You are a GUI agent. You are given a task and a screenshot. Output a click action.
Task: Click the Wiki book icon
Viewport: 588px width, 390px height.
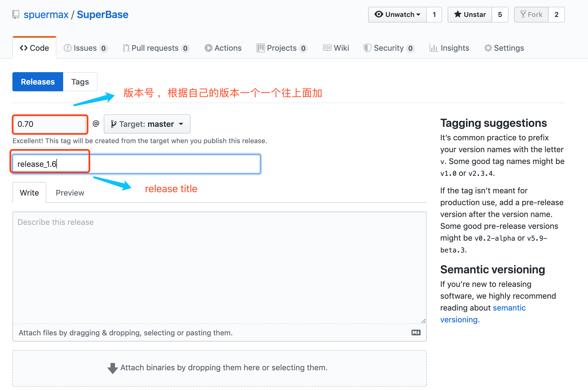[327, 48]
